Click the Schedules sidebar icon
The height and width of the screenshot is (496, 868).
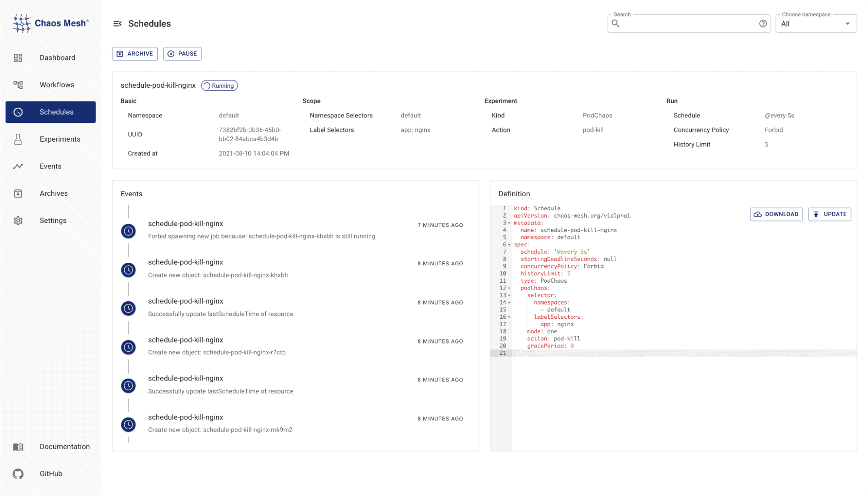coord(18,112)
